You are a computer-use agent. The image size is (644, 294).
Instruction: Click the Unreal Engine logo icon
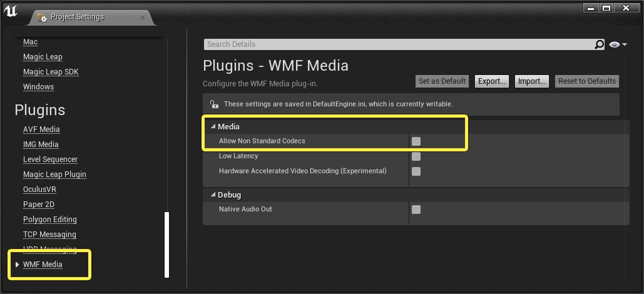click(11, 12)
